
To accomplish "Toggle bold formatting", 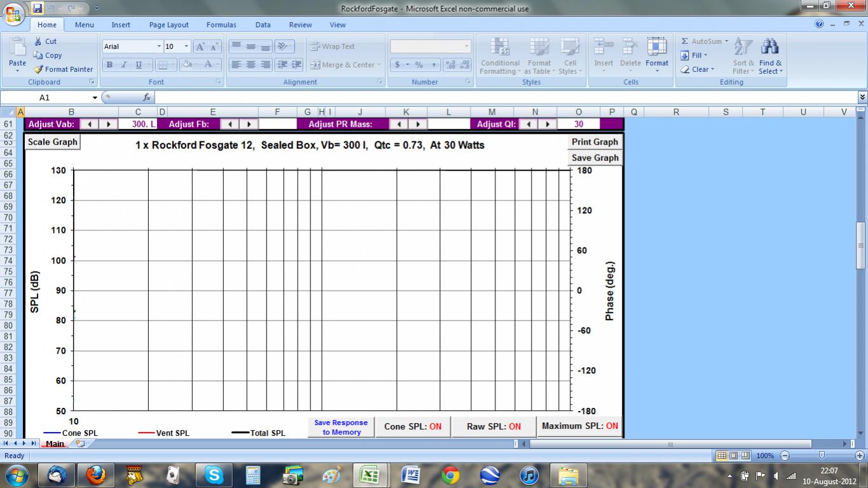I will pyautogui.click(x=109, y=65).
